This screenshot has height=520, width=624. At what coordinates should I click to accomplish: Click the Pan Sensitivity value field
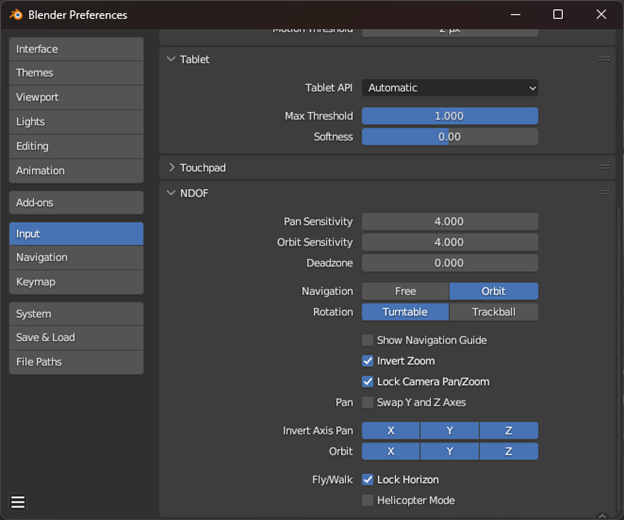(449, 221)
